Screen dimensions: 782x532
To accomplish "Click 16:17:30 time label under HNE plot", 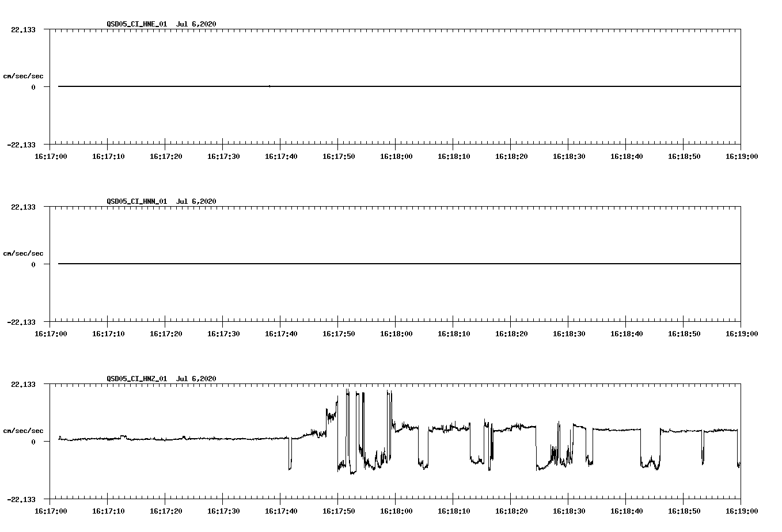I will (x=223, y=157).
